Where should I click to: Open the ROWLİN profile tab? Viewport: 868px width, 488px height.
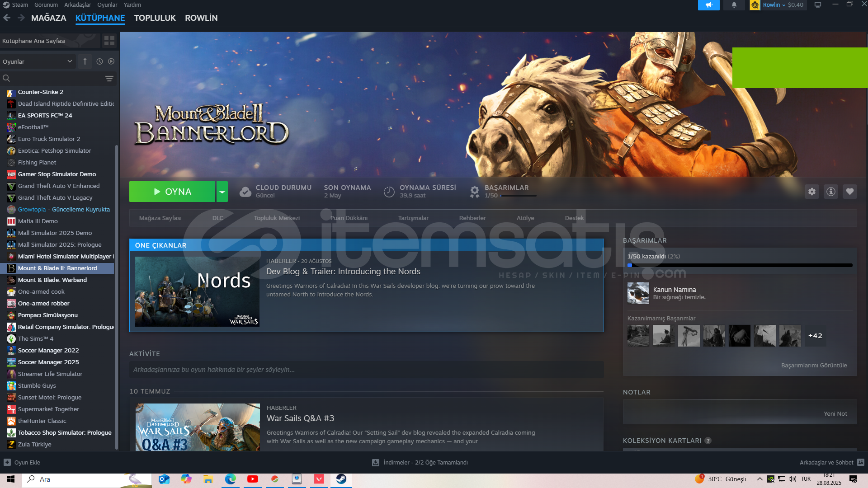point(201,18)
